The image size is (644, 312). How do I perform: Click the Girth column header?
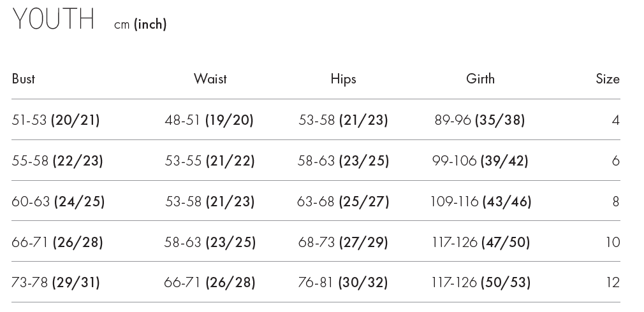480,79
